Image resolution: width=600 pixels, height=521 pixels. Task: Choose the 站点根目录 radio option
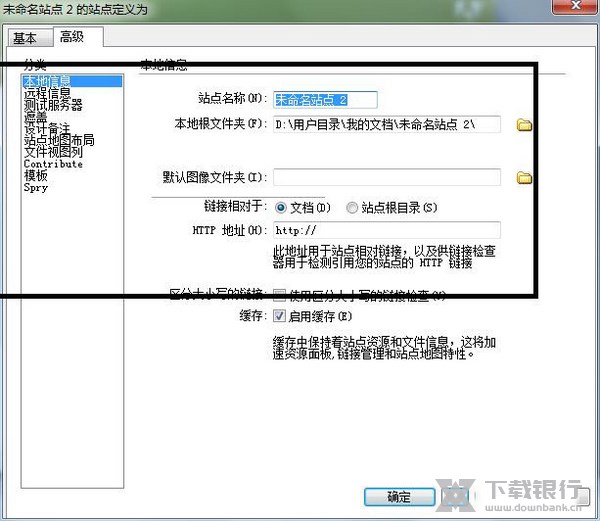tap(351, 207)
